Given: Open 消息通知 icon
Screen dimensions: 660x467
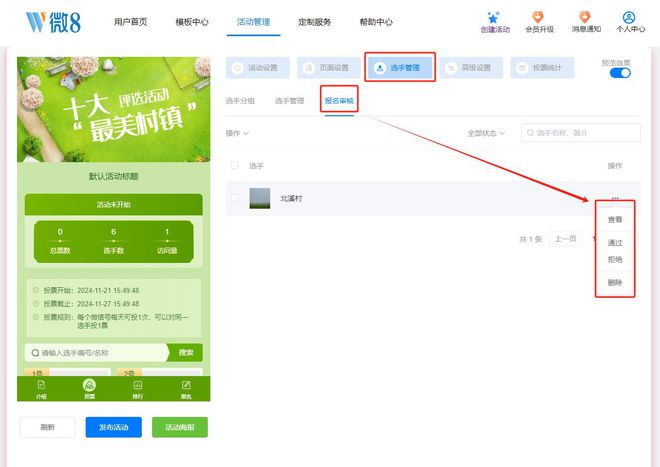Looking at the screenshot, I should [x=585, y=17].
